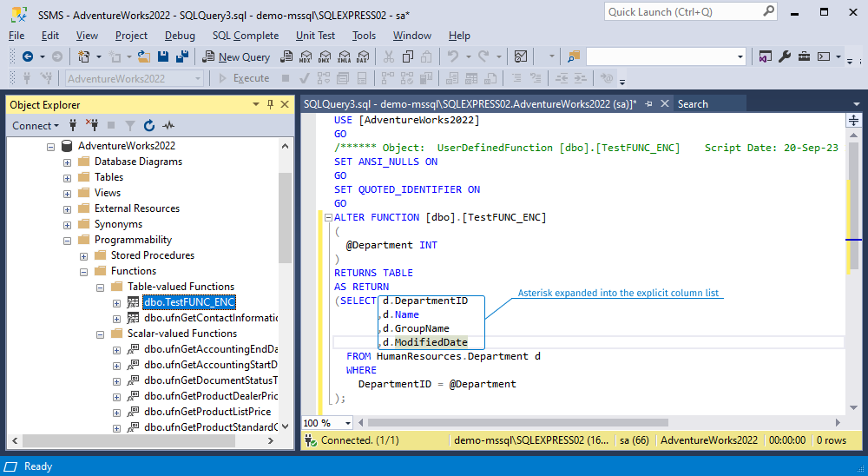Image resolution: width=868 pixels, height=476 pixels.
Task: Click Disconnect icon in Object Explorer
Action: [x=92, y=126]
